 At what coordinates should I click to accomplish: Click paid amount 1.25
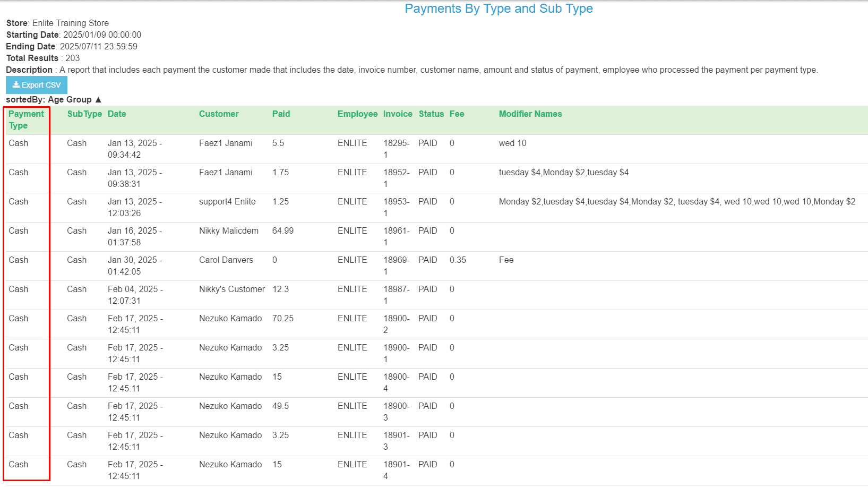(x=281, y=202)
